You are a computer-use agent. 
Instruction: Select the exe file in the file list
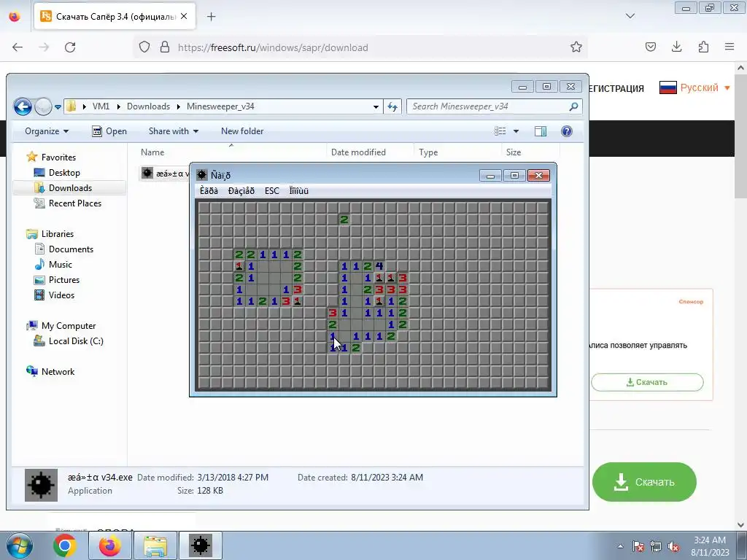[x=164, y=174]
